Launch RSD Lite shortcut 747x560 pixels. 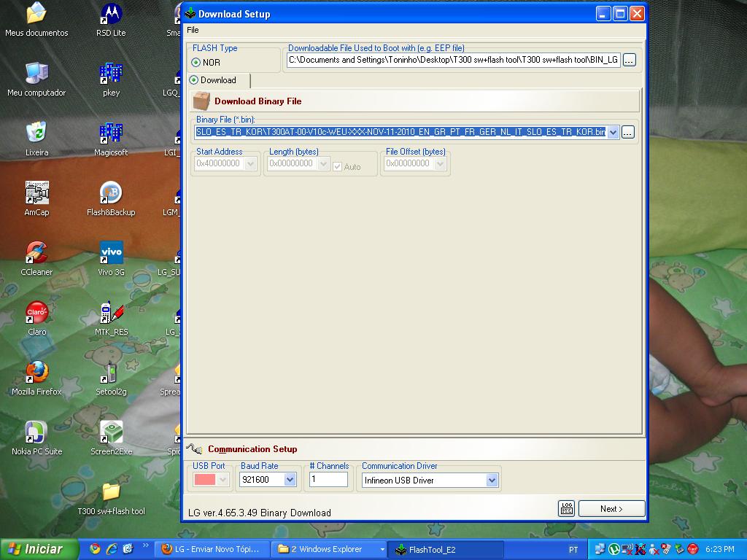111,20
